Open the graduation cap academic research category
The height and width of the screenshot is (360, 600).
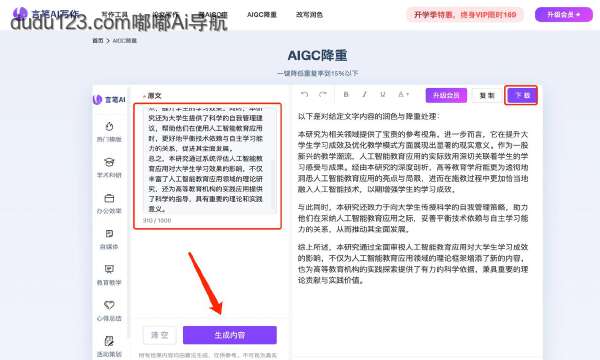pos(109,168)
